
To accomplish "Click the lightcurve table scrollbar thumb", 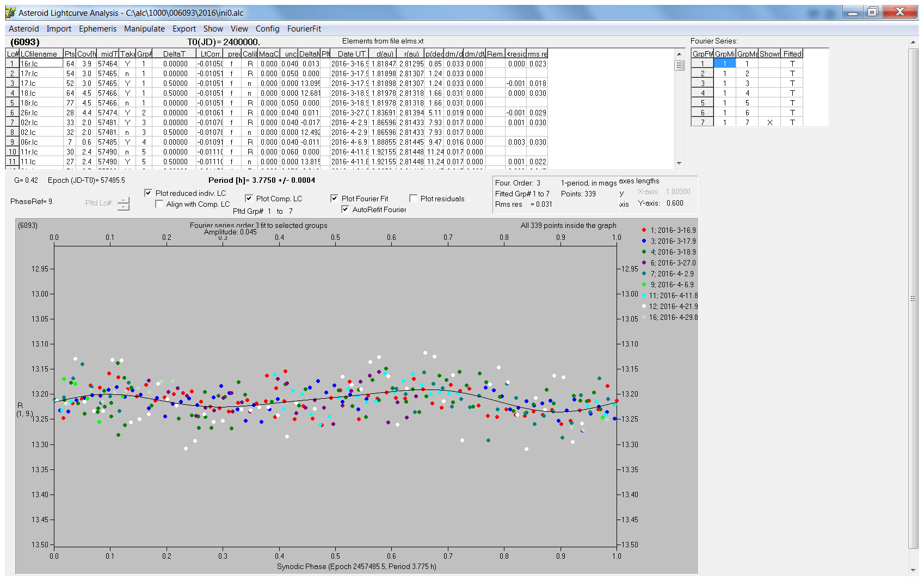I will 679,65.
